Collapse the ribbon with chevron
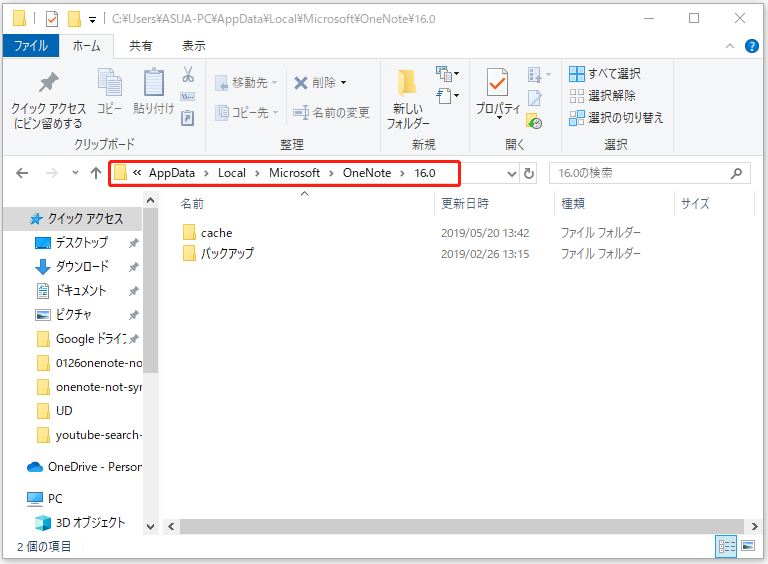This screenshot has width=768, height=564. (x=730, y=46)
